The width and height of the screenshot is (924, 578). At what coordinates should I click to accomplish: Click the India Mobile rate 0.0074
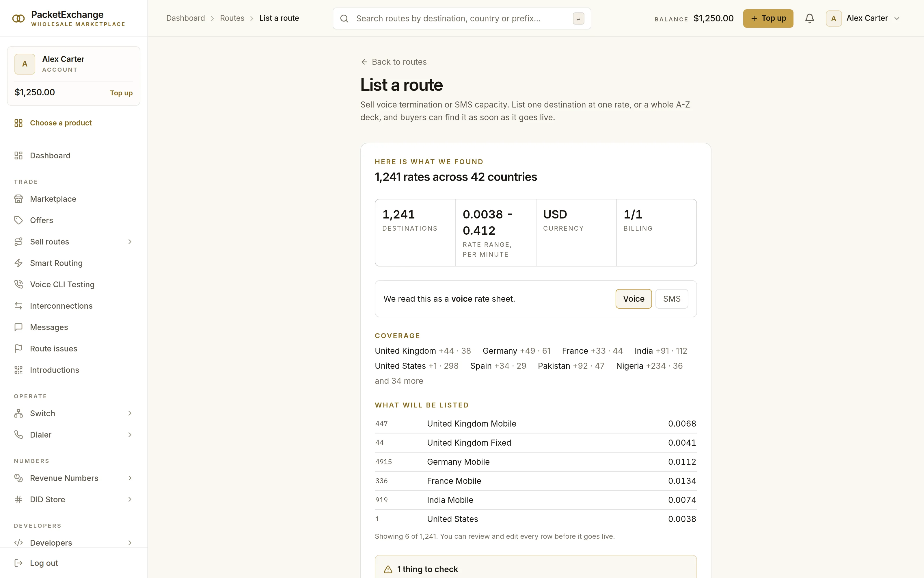tap(682, 500)
